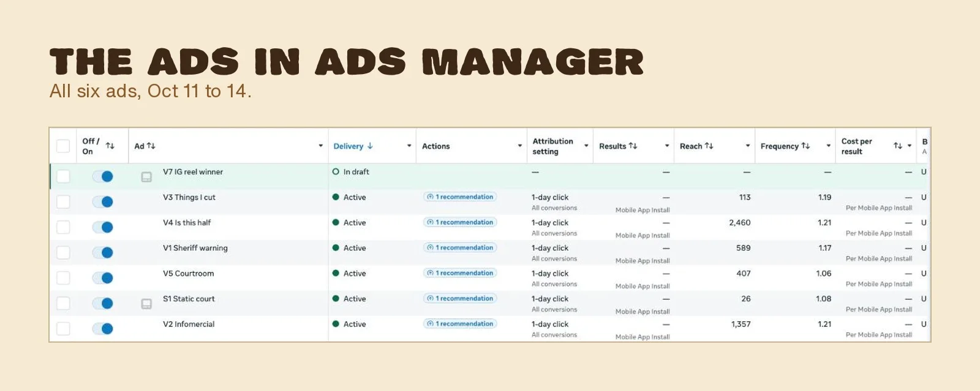The width and height of the screenshot is (980, 391).
Task: Select reach value 589
Action: pos(744,248)
